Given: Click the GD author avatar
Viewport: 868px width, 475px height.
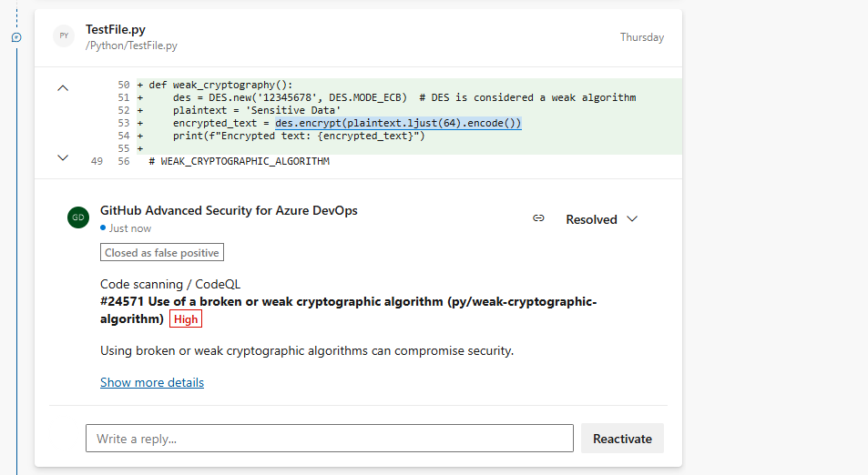Looking at the screenshot, I should [78, 217].
